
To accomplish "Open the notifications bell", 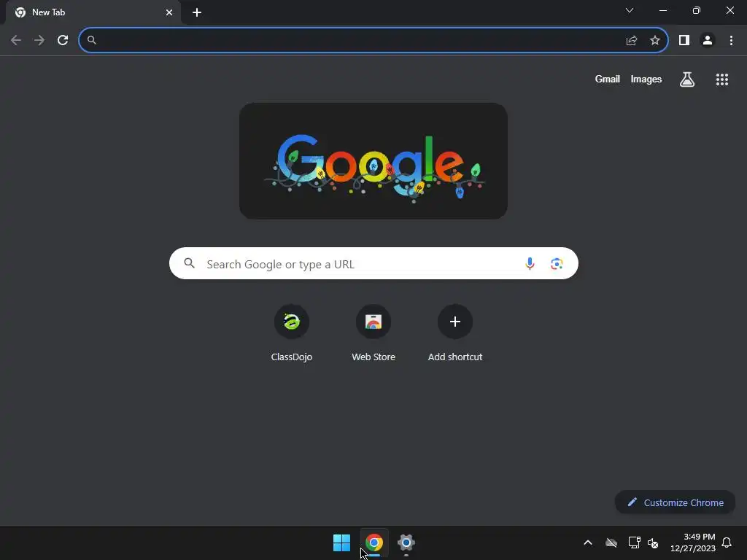I will pos(727,542).
